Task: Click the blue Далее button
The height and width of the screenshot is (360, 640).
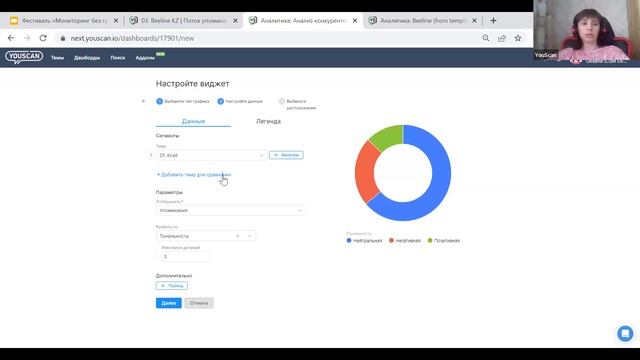Action: coord(169,303)
